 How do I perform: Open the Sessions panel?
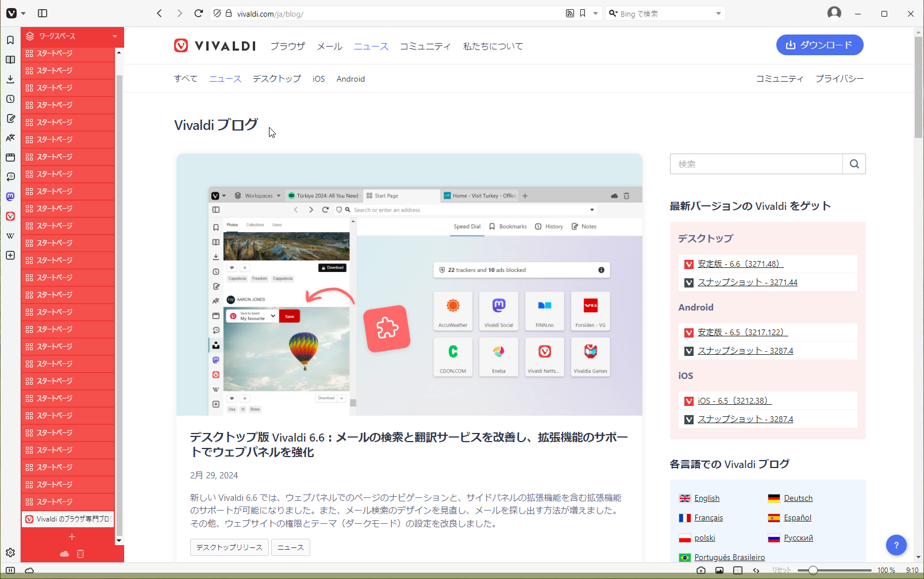[x=10, y=177]
